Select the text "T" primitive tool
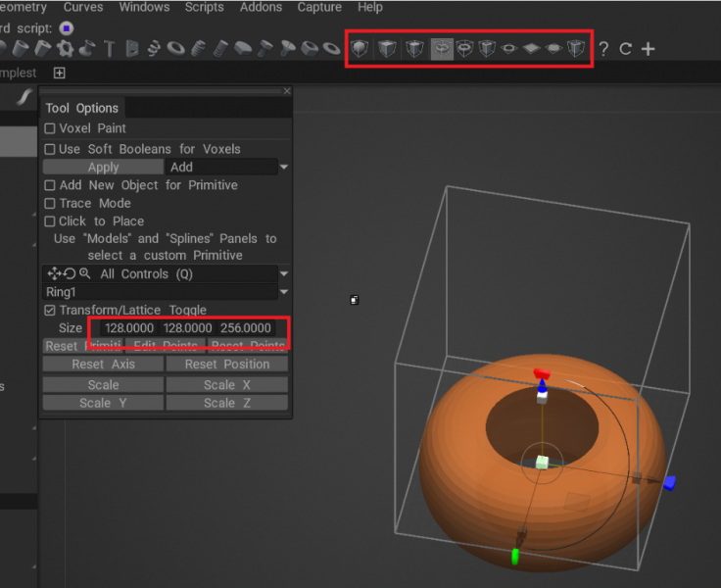Image resolution: width=721 pixels, height=588 pixels. click(x=109, y=48)
